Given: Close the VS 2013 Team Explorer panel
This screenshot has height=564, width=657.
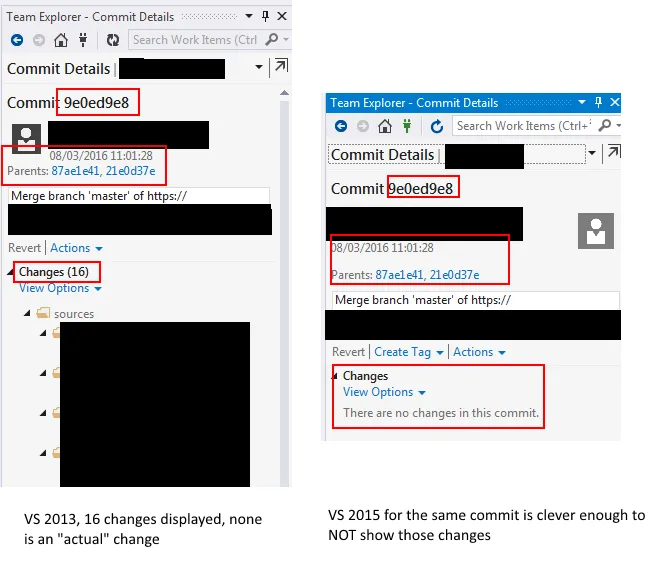Looking at the screenshot, I should (x=282, y=16).
